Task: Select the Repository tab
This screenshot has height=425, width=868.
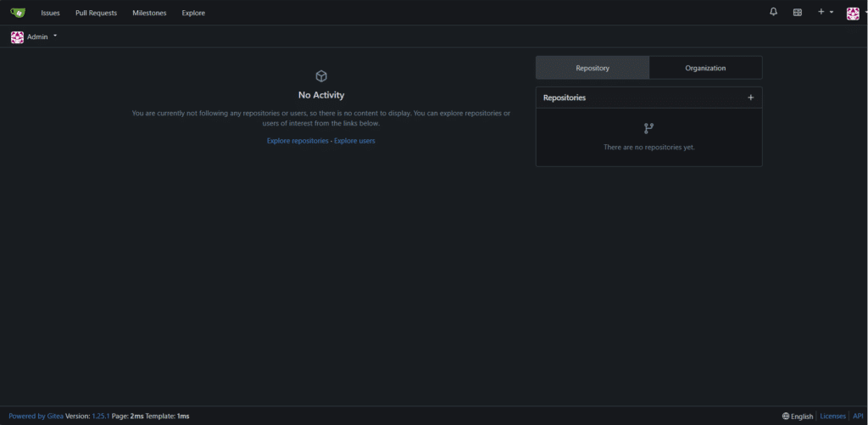Action: (x=593, y=68)
